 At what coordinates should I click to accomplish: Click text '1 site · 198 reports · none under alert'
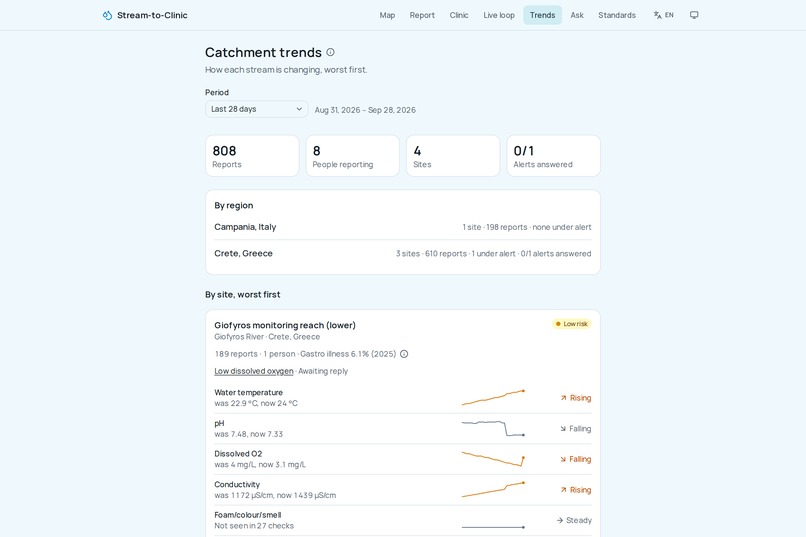point(527,227)
